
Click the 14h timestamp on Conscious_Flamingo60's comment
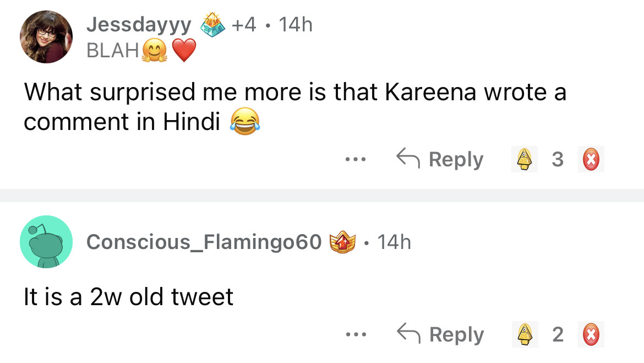[x=394, y=241]
